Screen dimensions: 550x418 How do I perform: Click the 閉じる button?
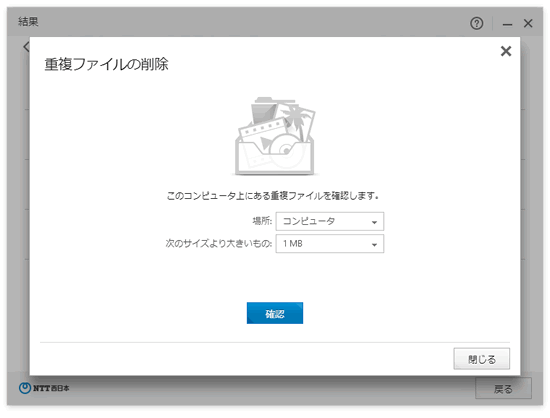click(x=482, y=359)
